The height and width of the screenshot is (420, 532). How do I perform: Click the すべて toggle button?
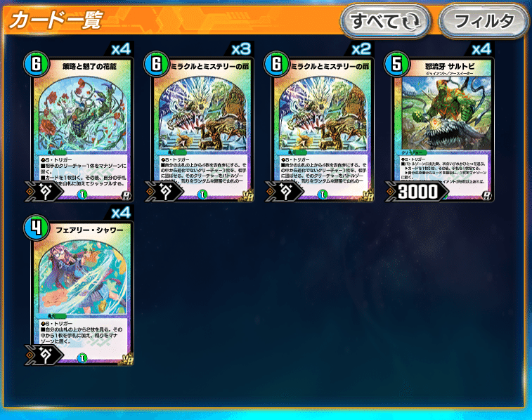385,21
